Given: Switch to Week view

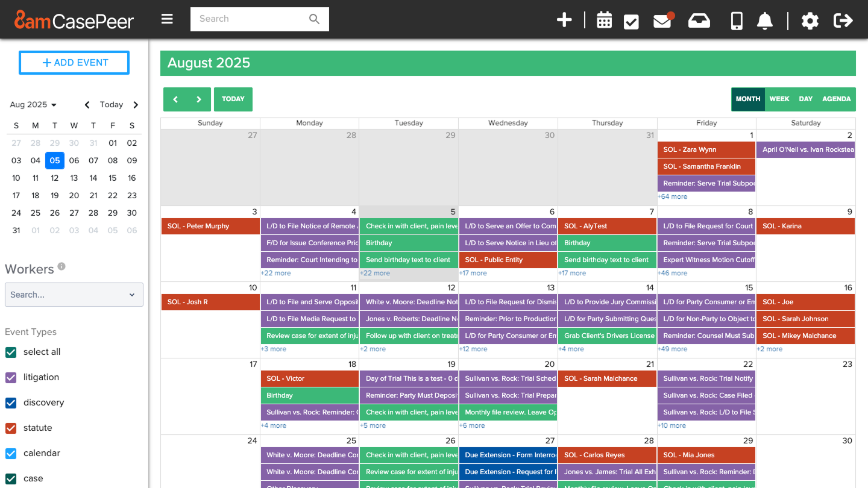Looking at the screenshot, I should pos(779,99).
